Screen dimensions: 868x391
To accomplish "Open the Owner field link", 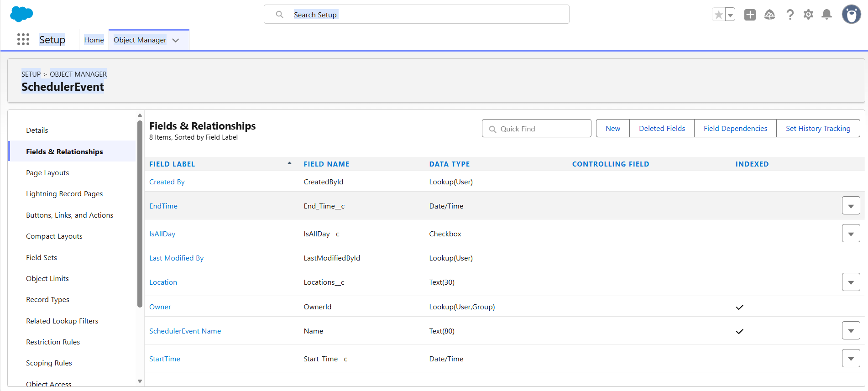I will (160, 307).
